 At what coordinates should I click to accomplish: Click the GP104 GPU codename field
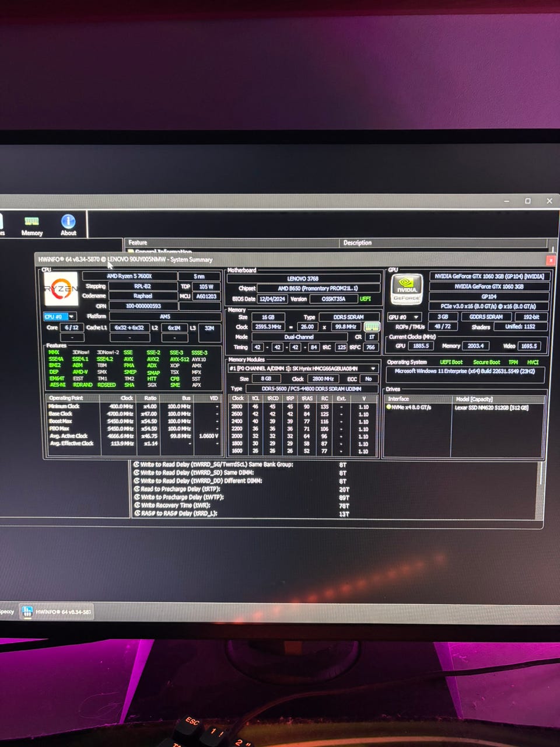coord(489,296)
